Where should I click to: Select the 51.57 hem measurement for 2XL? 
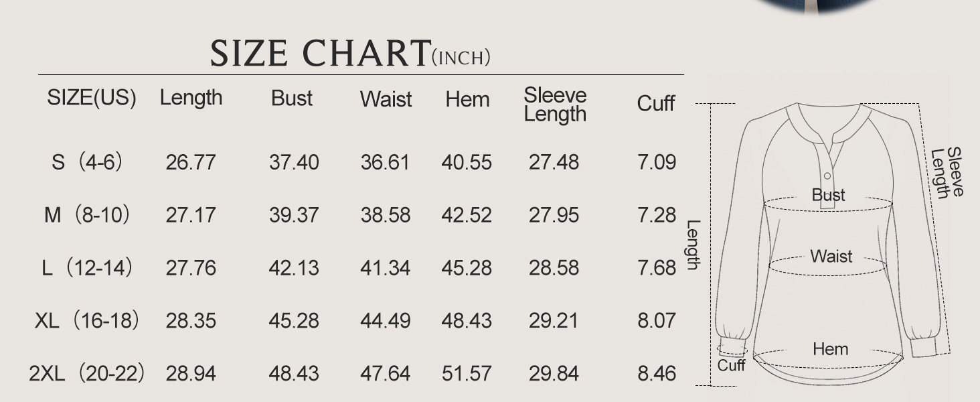[x=467, y=373]
